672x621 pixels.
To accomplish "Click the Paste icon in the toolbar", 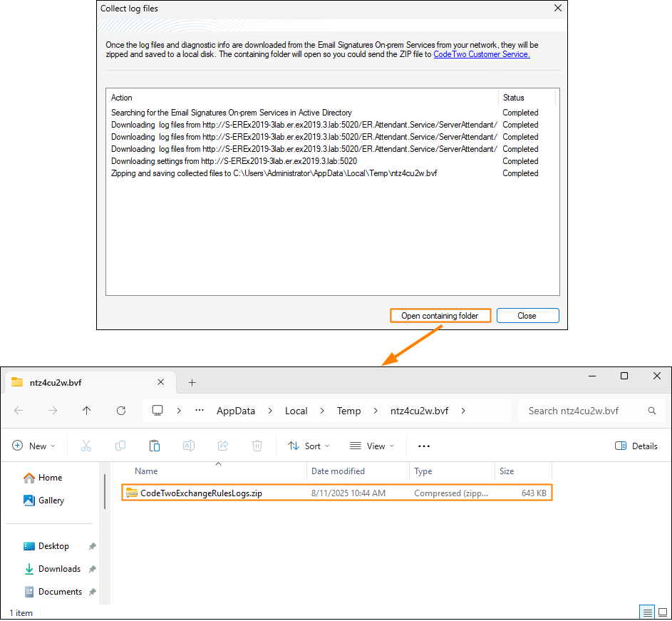I will (x=154, y=446).
